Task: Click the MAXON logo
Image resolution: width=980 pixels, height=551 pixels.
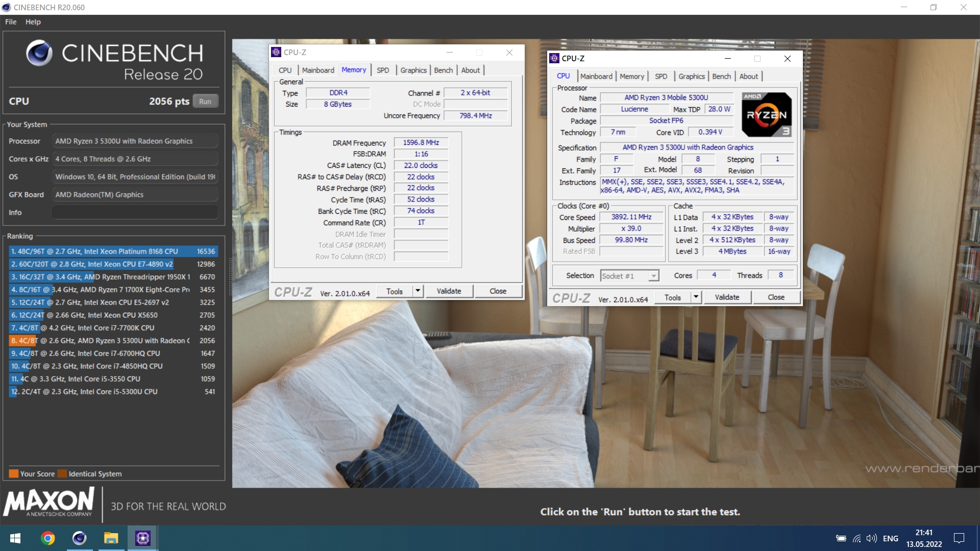Action: click(x=49, y=502)
